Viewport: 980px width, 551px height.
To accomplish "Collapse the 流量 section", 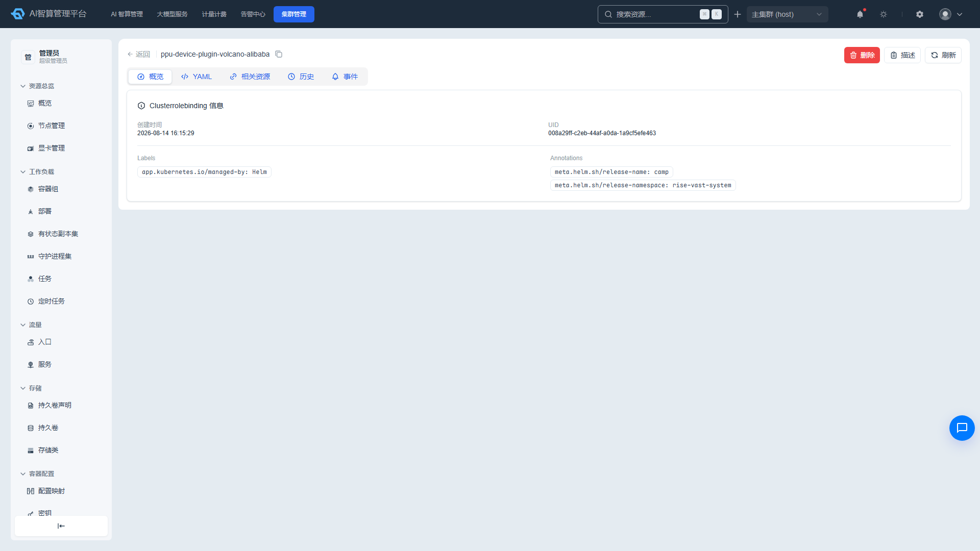I will (x=31, y=324).
